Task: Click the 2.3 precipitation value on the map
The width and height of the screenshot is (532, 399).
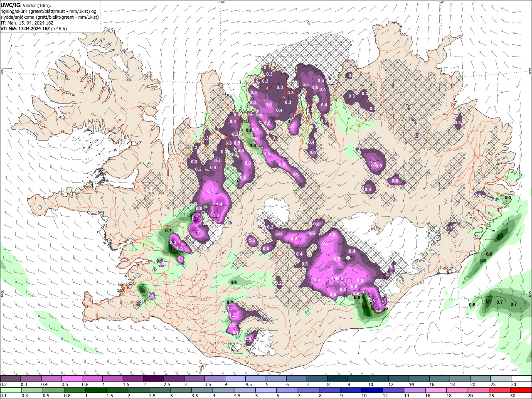Action: 173,242
